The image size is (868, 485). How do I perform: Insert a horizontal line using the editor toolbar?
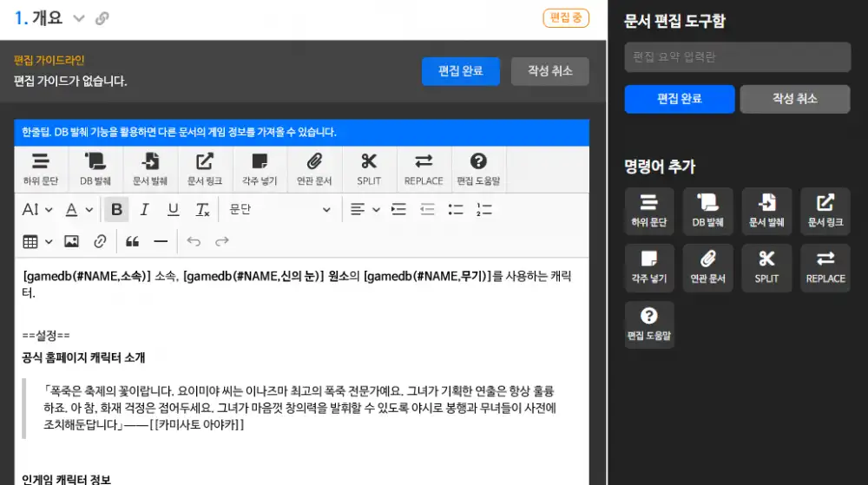pyautogui.click(x=161, y=241)
